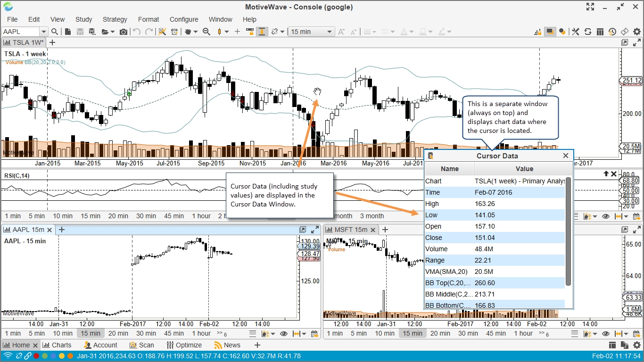Maximize the MSFT chart panel
644x362 pixels.
(637, 230)
